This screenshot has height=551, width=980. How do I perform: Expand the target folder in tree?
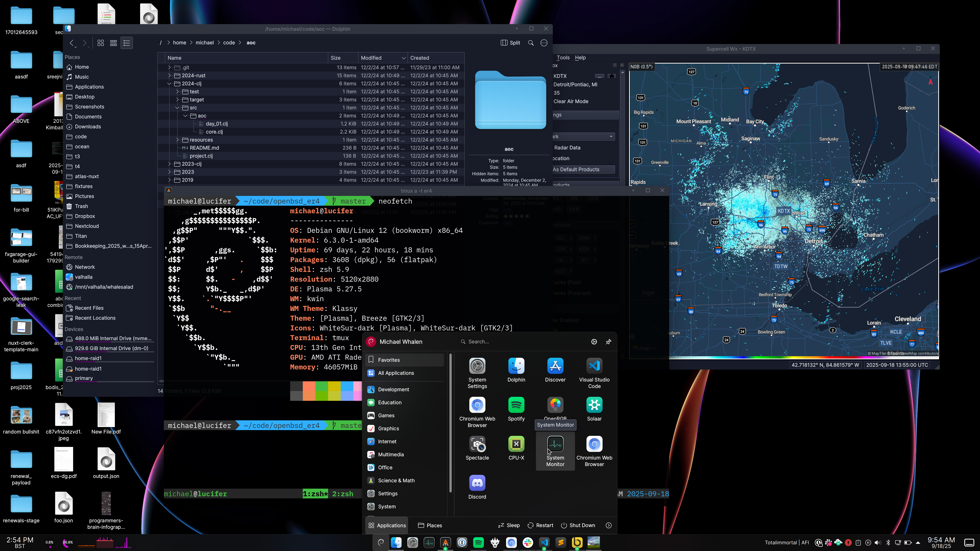(x=177, y=100)
